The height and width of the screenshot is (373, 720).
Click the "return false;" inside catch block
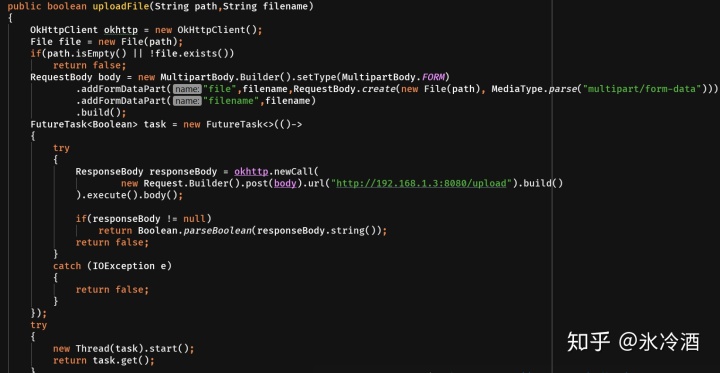pos(112,289)
